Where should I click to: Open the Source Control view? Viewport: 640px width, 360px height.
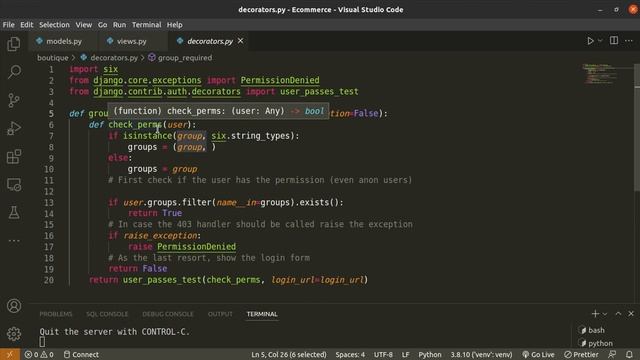coord(14,100)
